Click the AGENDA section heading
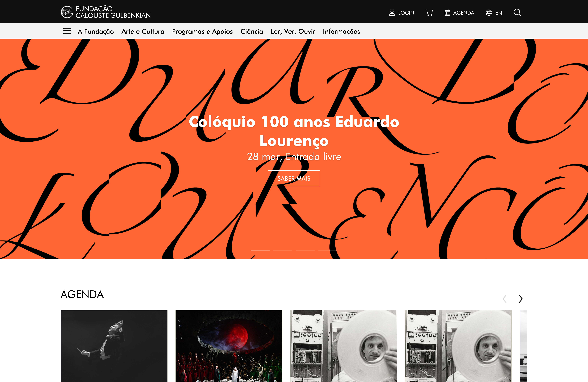 [x=82, y=294]
